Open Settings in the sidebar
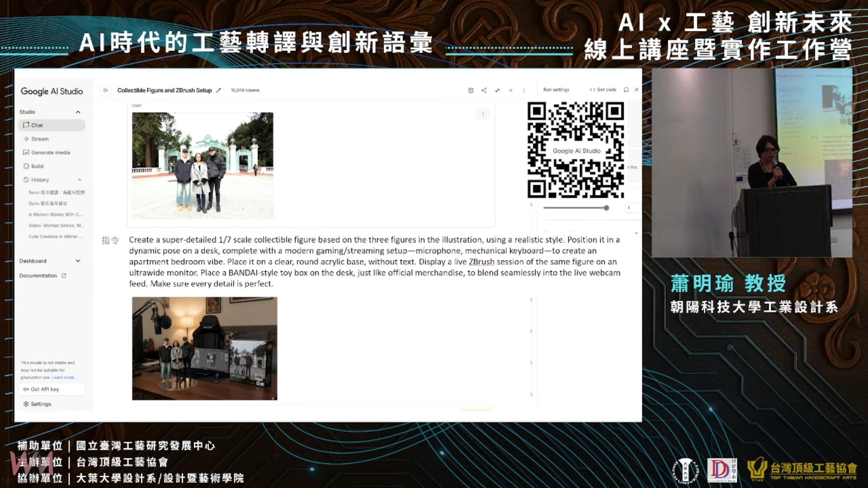The image size is (868, 488). tap(37, 404)
